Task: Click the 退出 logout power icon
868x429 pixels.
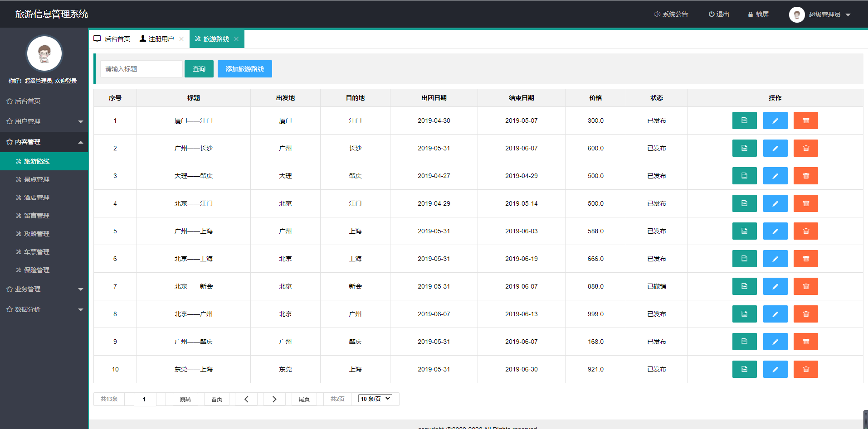Action: pos(712,14)
